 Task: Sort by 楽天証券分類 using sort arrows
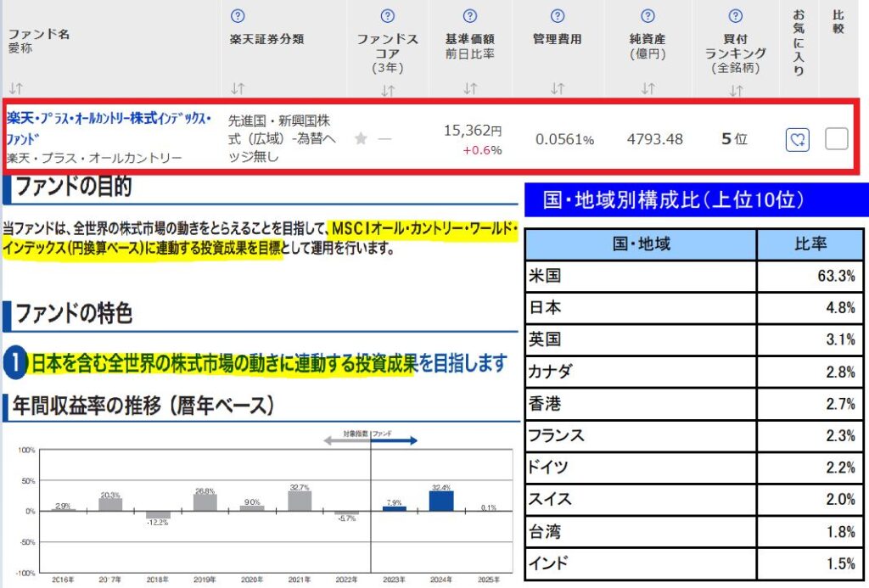238,88
